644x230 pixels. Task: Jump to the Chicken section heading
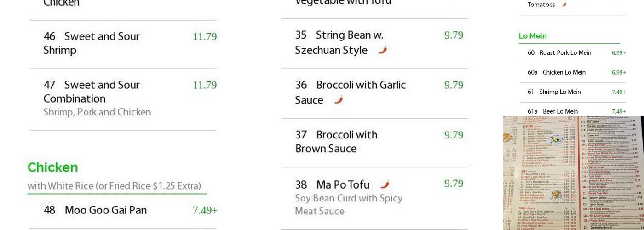pos(52,167)
